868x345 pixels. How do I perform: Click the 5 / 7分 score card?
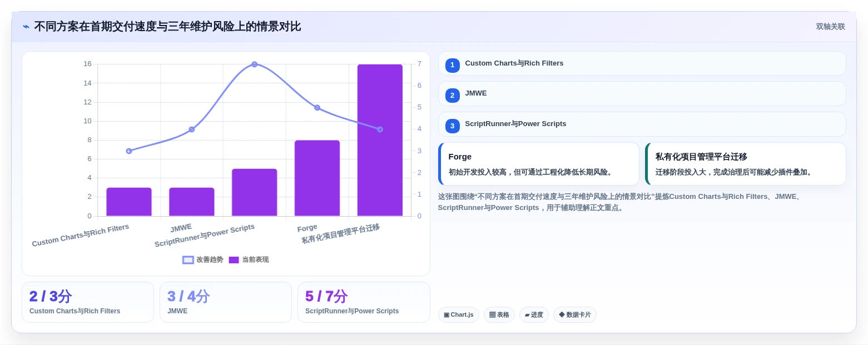364,302
